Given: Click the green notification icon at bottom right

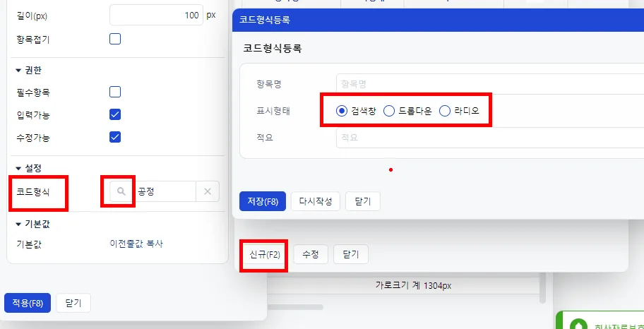Looking at the screenshot, I should click(x=578, y=324).
